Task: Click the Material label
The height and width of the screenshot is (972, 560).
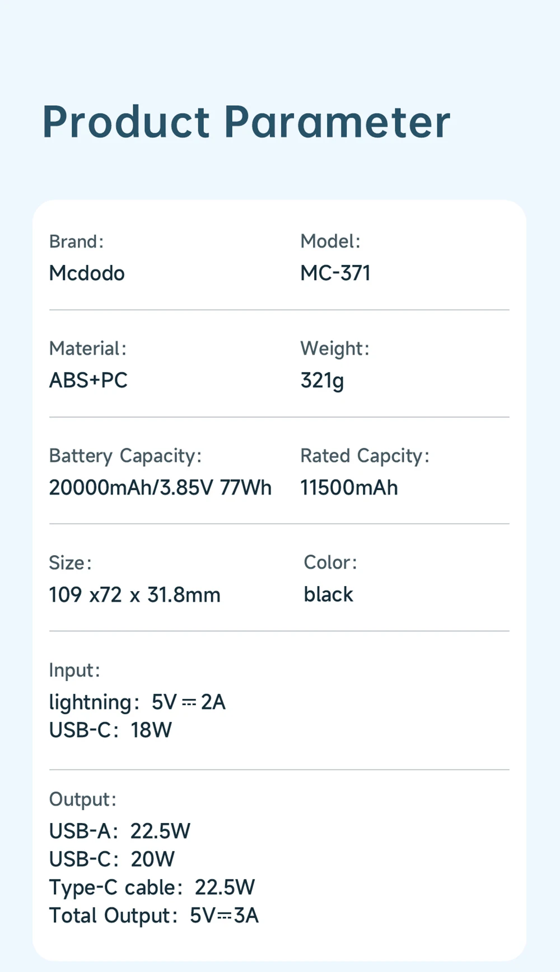Action: click(x=87, y=348)
